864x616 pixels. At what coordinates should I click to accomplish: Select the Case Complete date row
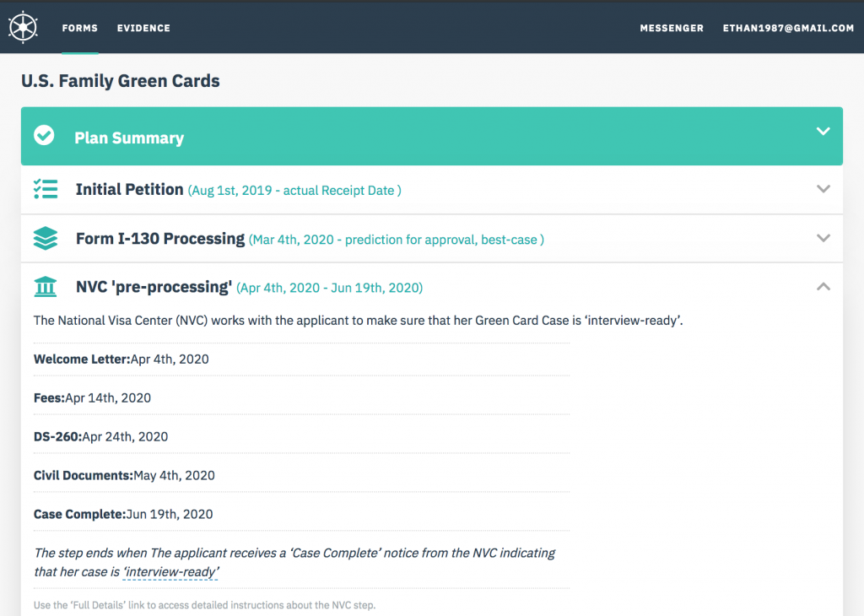301,514
